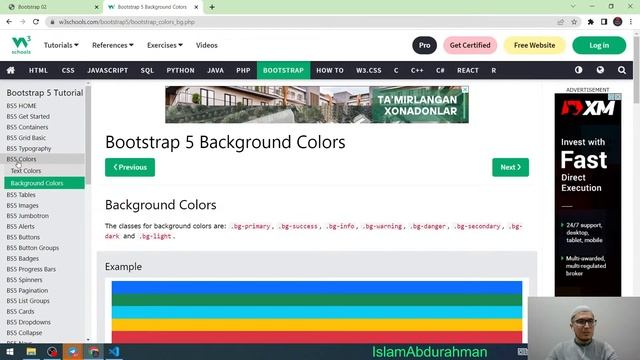The image size is (640, 360).
Task: Open the tab search chevron in Chrome
Action: tap(573, 7)
